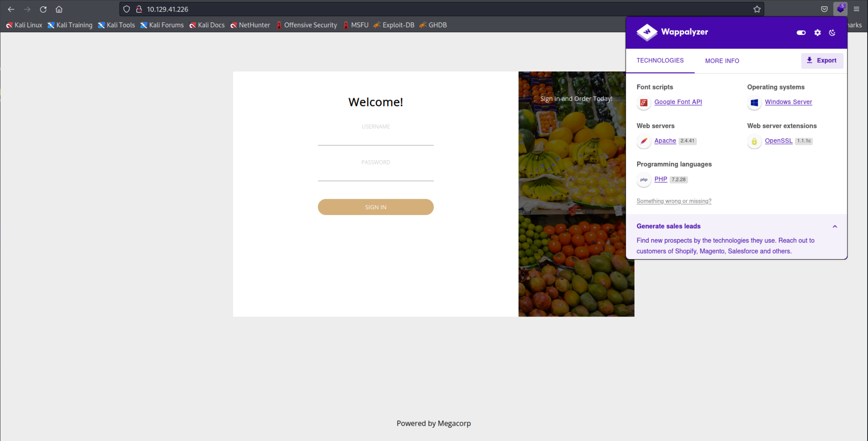Open Wappalyzer settings gear icon
This screenshot has height=441, width=868.
(x=817, y=33)
